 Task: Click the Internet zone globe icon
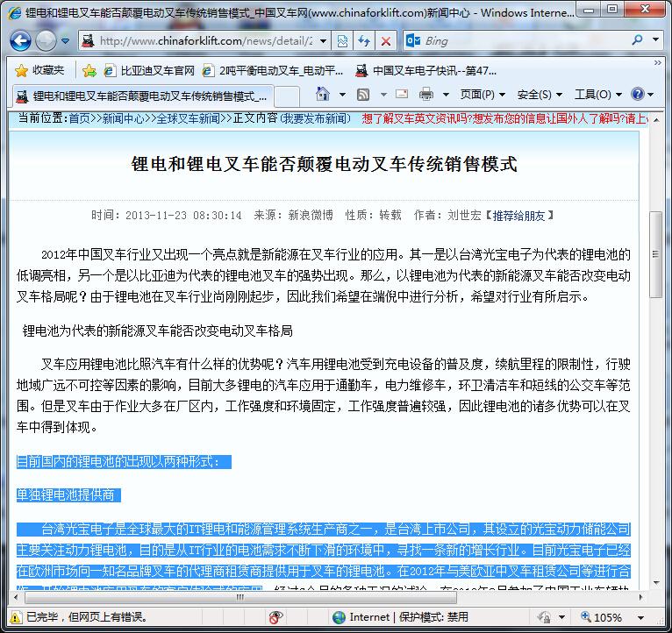tap(339, 617)
